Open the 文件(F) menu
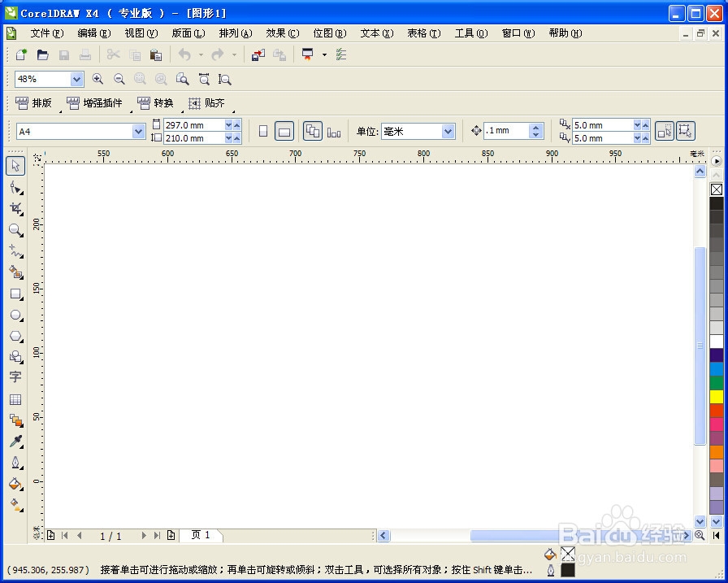The height and width of the screenshot is (583, 728). 47,33
